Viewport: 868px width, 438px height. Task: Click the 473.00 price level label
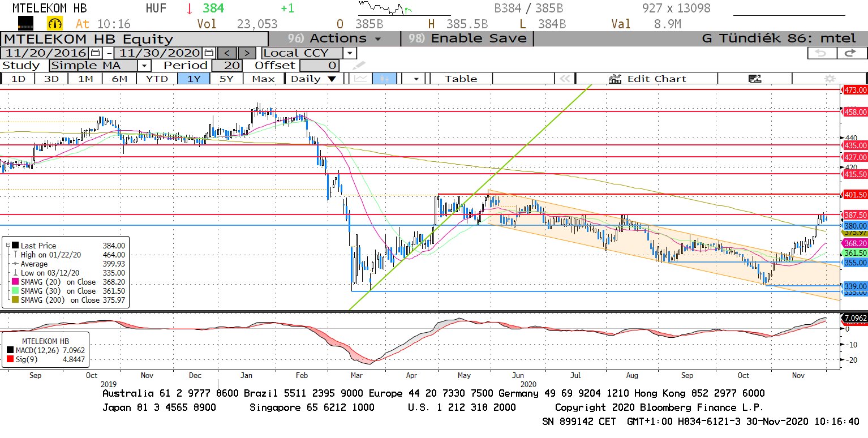coord(855,90)
